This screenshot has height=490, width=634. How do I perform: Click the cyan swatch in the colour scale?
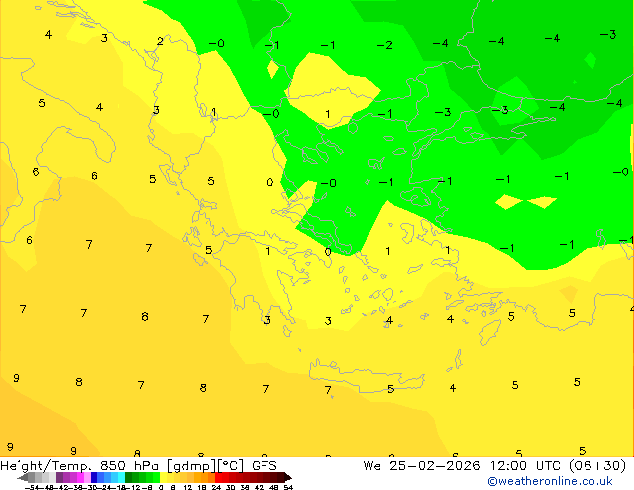click(122, 477)
